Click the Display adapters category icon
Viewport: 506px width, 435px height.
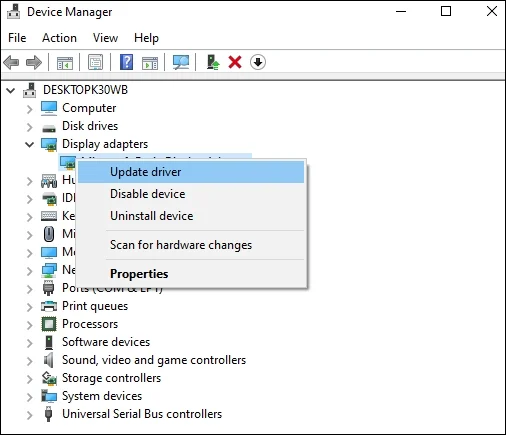tap(49, 145)
